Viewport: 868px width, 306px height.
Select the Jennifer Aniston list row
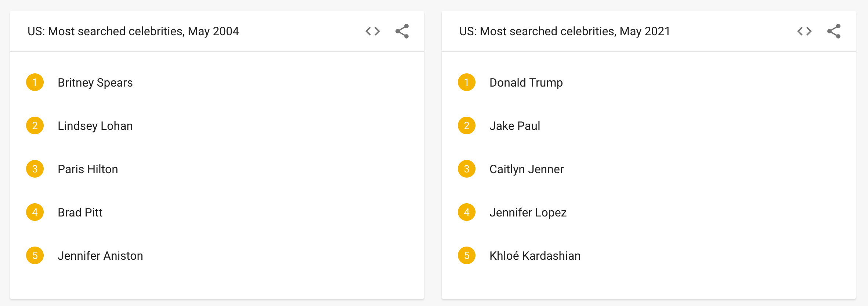pos(100,256)
